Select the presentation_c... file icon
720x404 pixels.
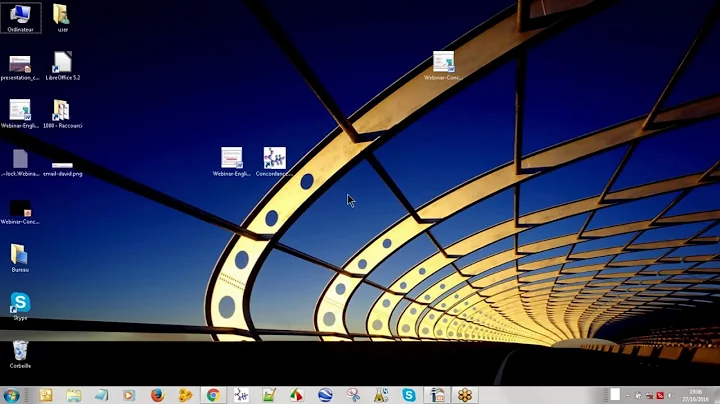coord(20,67)
